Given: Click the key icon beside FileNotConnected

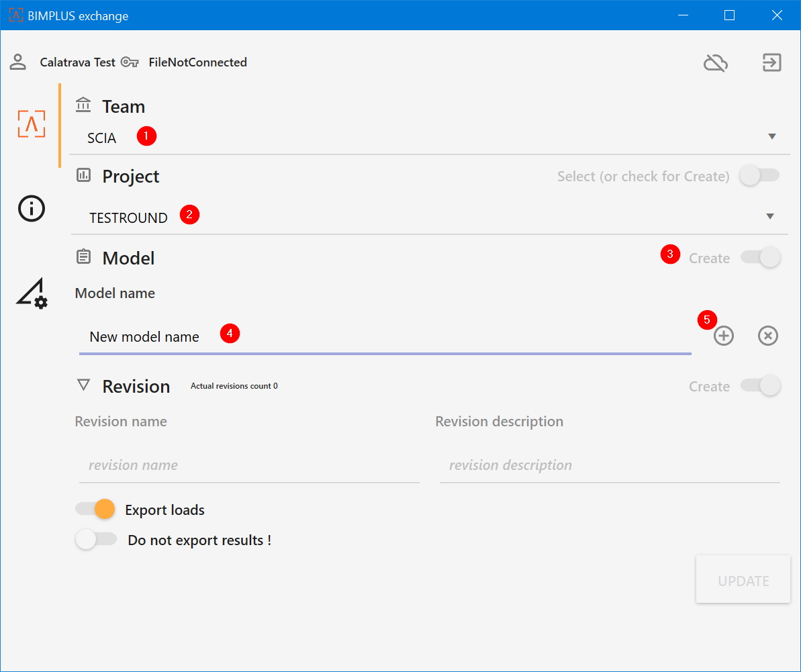Looking at the screenshot, I should tap(130, 62).
